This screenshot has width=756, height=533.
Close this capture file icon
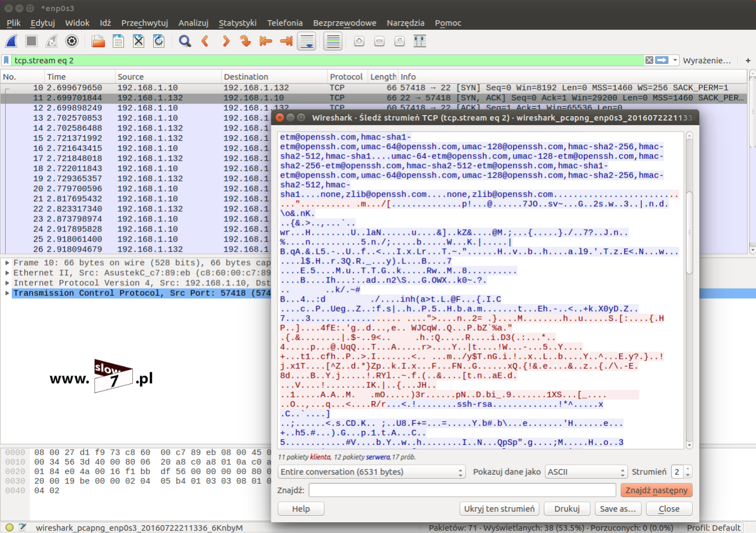tap(139, 41)
